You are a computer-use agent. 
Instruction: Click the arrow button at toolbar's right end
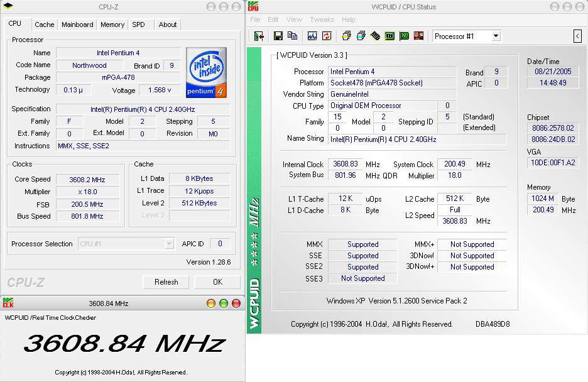pos(577,36)
